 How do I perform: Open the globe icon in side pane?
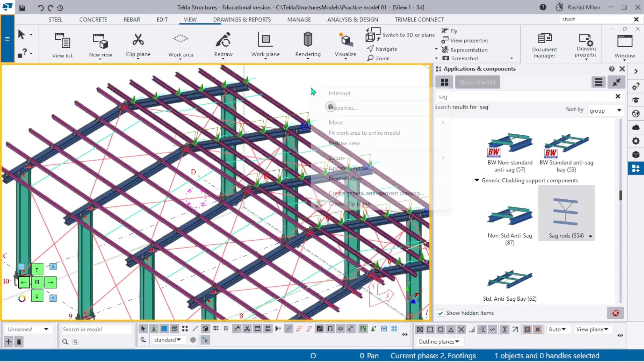click(x=636, y=114)
